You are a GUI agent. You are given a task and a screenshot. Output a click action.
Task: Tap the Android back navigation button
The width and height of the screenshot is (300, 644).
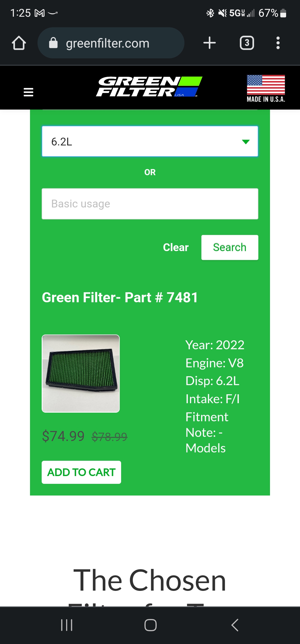point(235,625)
